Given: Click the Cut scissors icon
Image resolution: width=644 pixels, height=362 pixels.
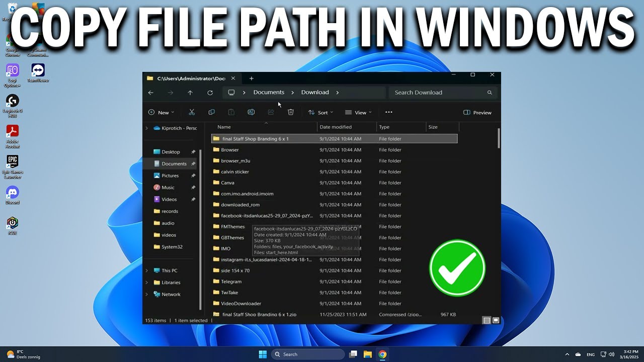Looking at the screenshot, I should click(192, 112).
